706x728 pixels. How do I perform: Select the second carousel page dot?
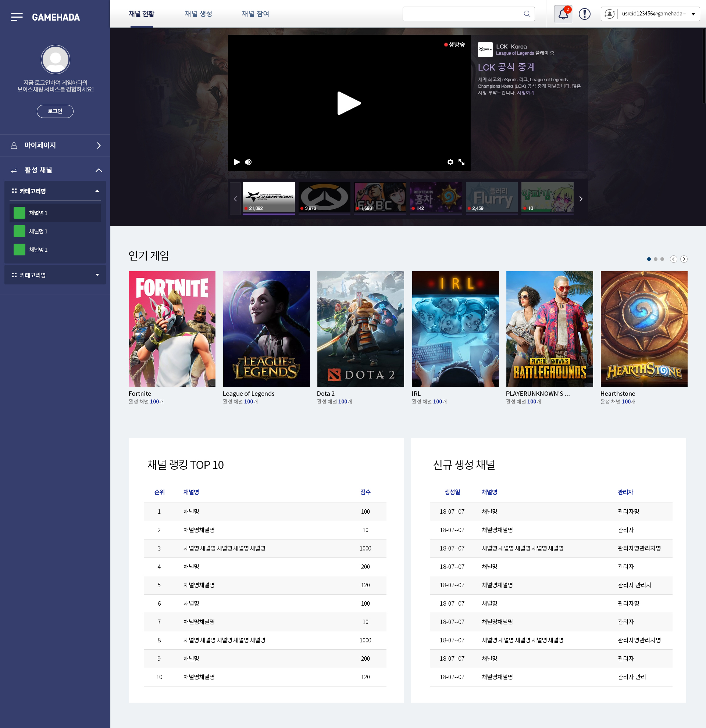656,259
